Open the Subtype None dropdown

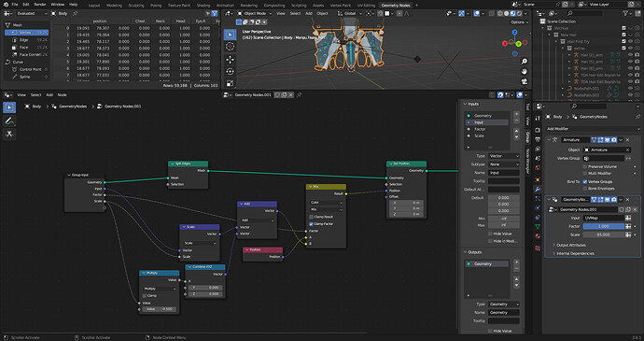[504, 164]
